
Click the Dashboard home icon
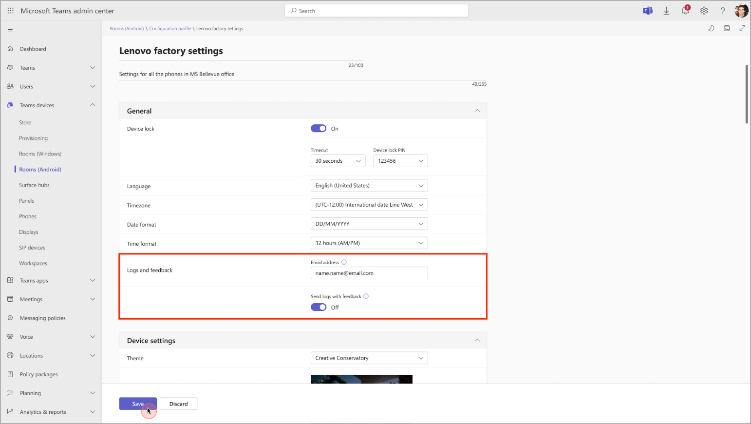tap(10, 49)
